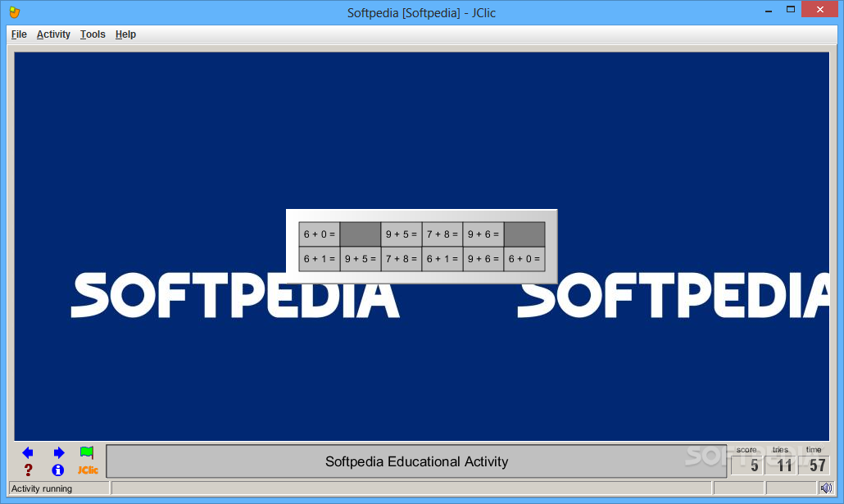844x504 pixels.
Task: Open activity help via the red question mark
Action: coord(28,470)
